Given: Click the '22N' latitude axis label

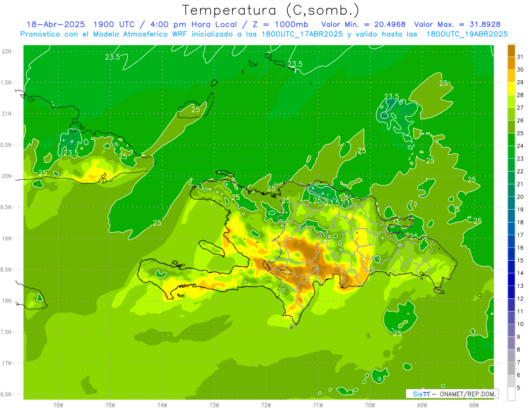Looking at the screenshot, I should point(7,51).
